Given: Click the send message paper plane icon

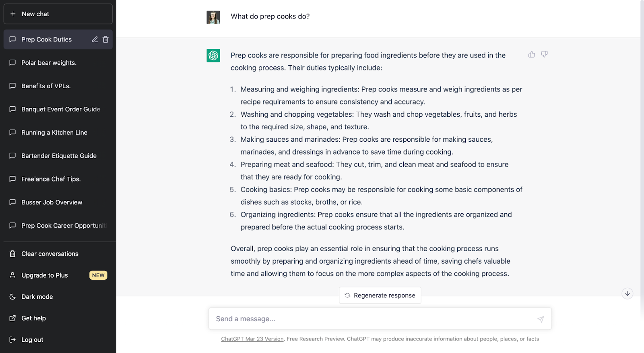Looking at the screenshot, I should (x=541, y=319).
